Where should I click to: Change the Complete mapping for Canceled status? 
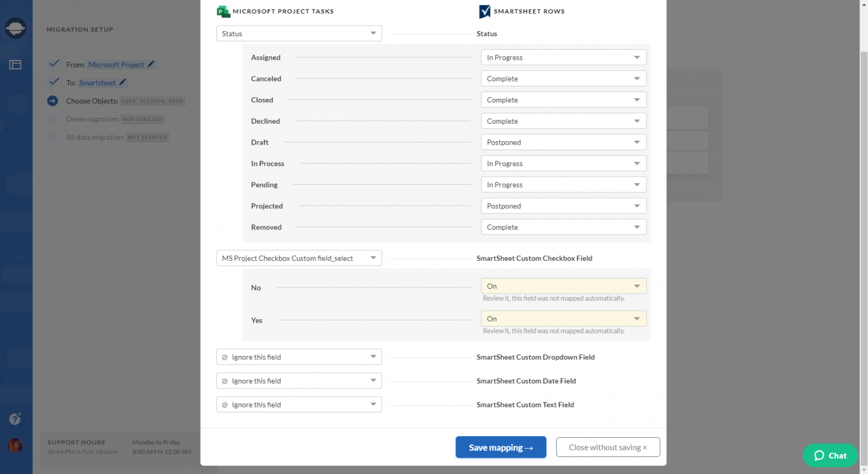563,78
